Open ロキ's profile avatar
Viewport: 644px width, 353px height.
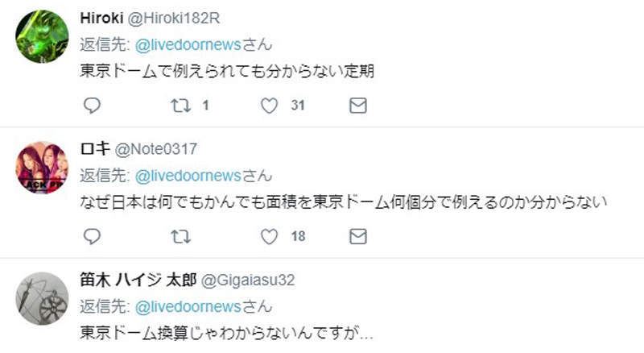(x=43, y=168)
